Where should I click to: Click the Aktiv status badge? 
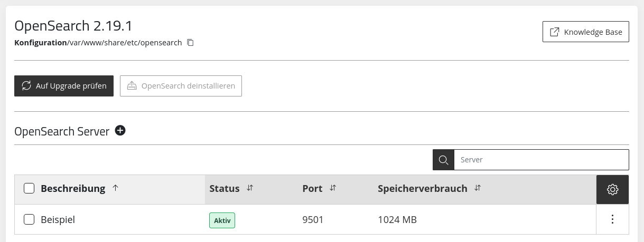(222, 220)
